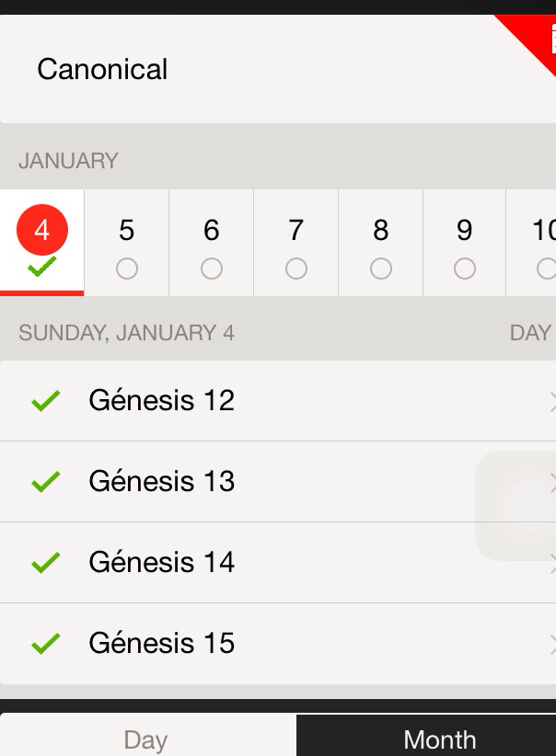Toggle the Génesis 13 completion checkmark
The width and height of the screenshot is (556, 756).
tap(45, 481)
